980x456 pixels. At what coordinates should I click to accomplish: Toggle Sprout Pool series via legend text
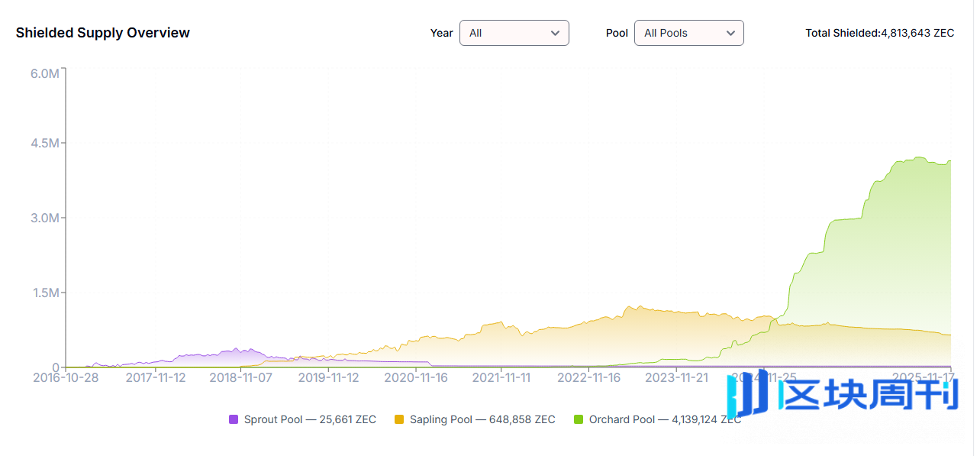point(310,419)
